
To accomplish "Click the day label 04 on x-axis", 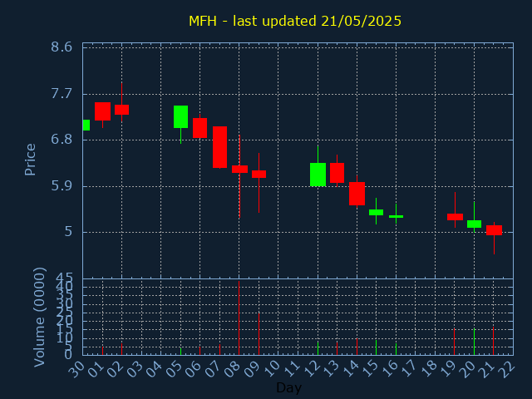I will (x=155, y=369).
